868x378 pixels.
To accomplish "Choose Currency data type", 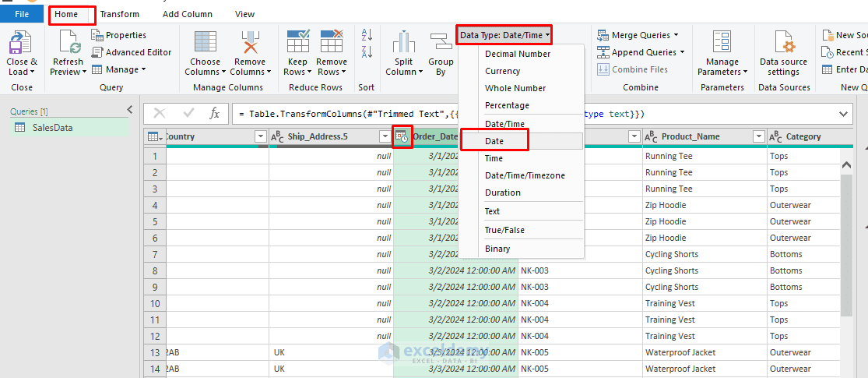I will coord(521,71).
